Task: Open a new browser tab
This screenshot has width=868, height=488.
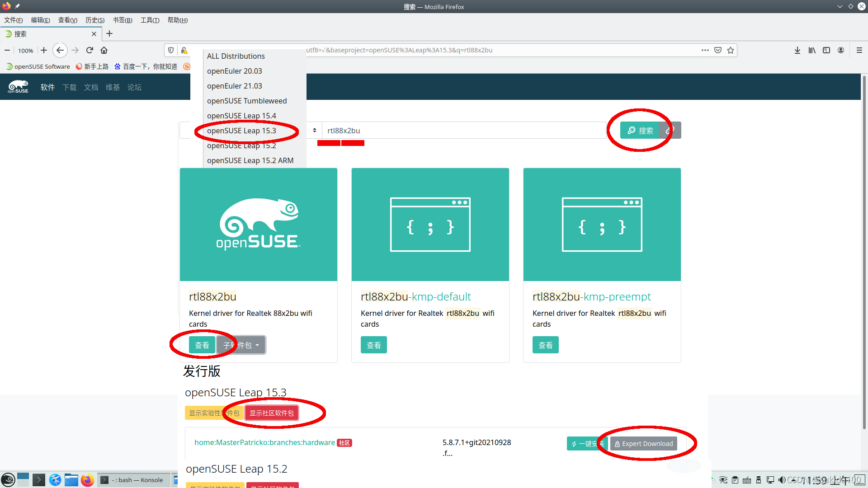Action: [109, 34]
